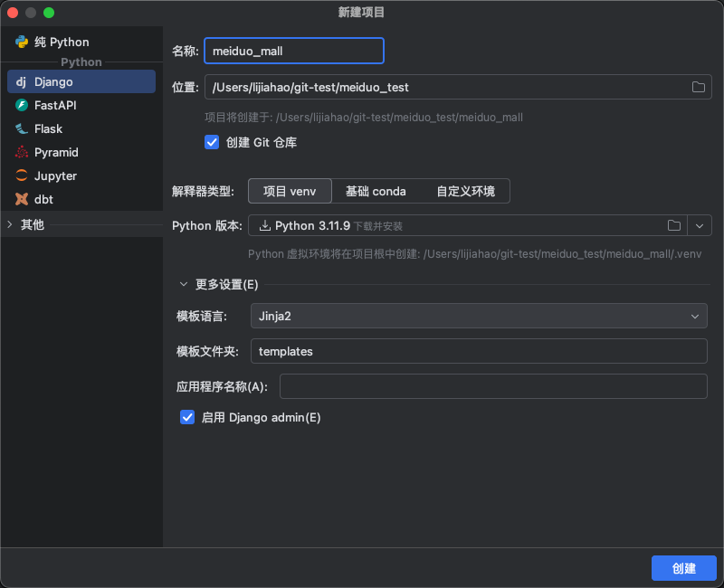Select the Pyramid framework icon
Screen dimensions: 724x588
click(x=22, y=152)
